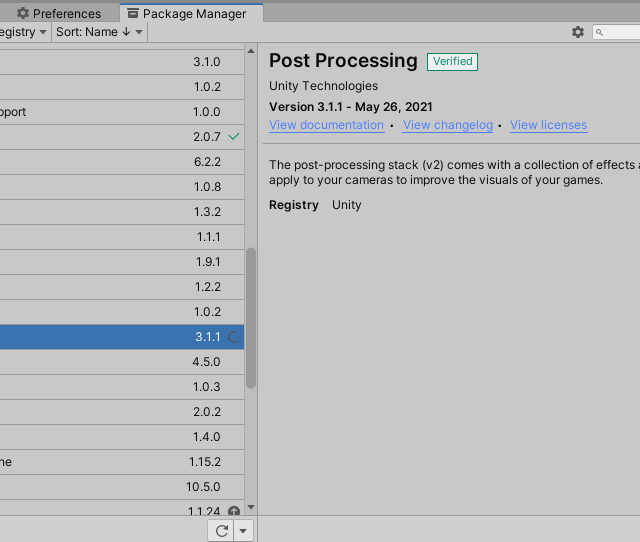Screen dimensions: 640x542
Task: Select the package row with version 1.3.2
Action: [122, 212]
